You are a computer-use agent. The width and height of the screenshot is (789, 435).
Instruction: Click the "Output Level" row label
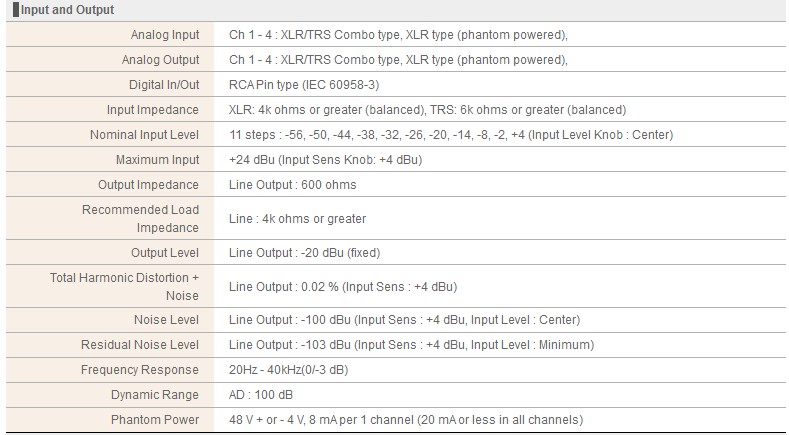click(165, 252)
